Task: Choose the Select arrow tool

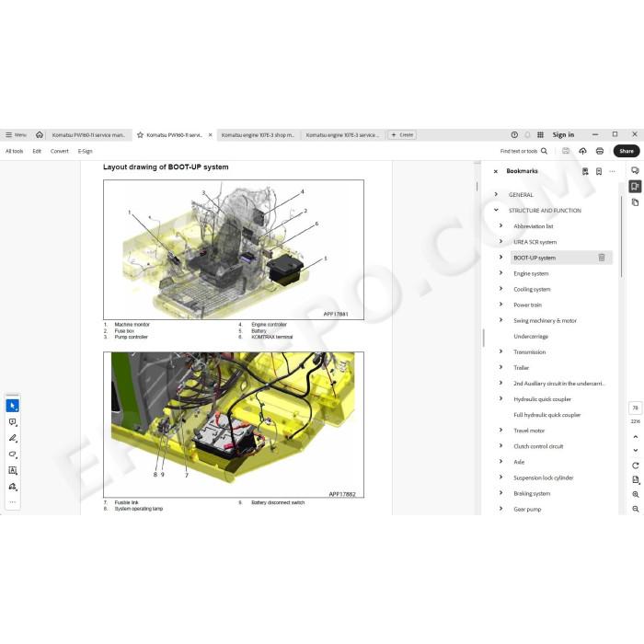Action: click(12, 406)
